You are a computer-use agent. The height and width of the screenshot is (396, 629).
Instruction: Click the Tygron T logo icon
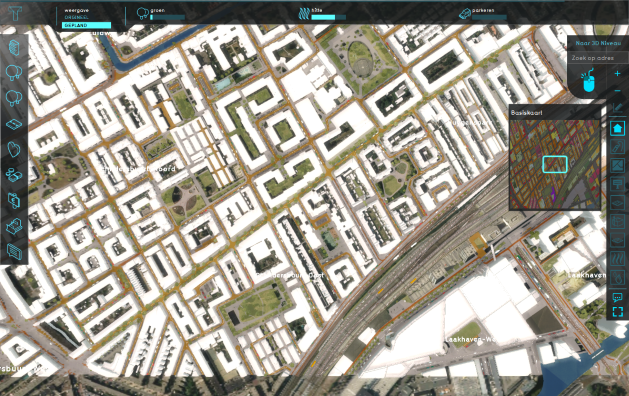16,13
